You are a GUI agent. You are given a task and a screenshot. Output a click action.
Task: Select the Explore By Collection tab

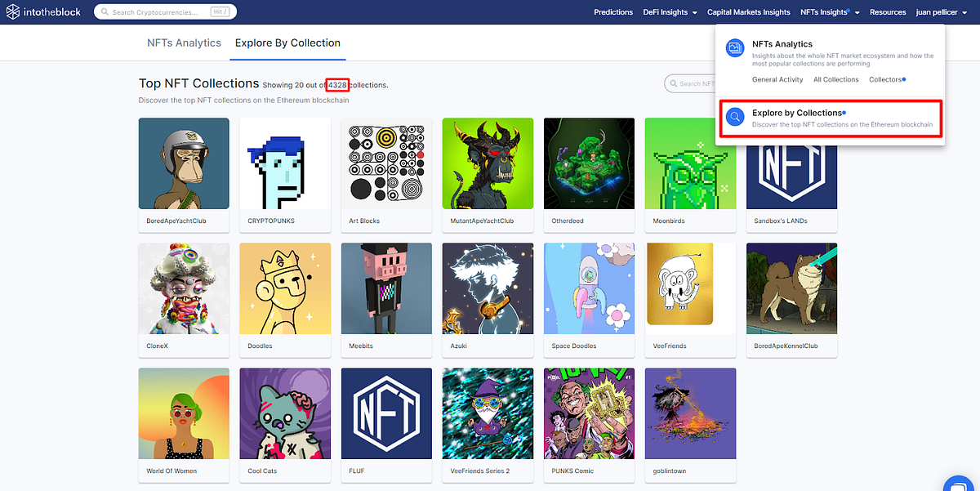coord(287,42)
